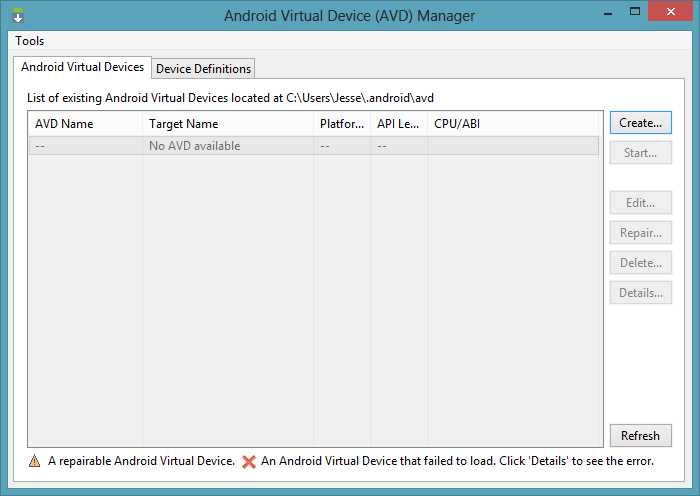Click the red X failed-to-load legend icon
This screenshot has width=700, height=496.
click(249, 461)
